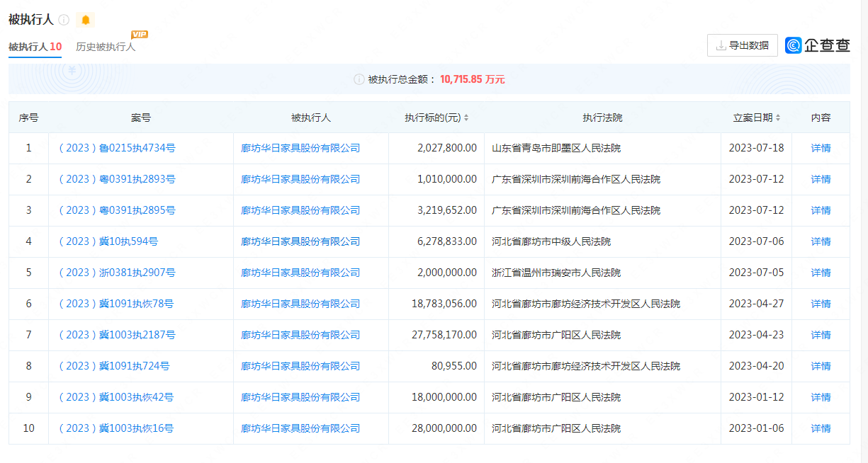This screenshot has height=463, width=868.
Task: Sort by 执行标的(元) column arrows
Action: 466,118
